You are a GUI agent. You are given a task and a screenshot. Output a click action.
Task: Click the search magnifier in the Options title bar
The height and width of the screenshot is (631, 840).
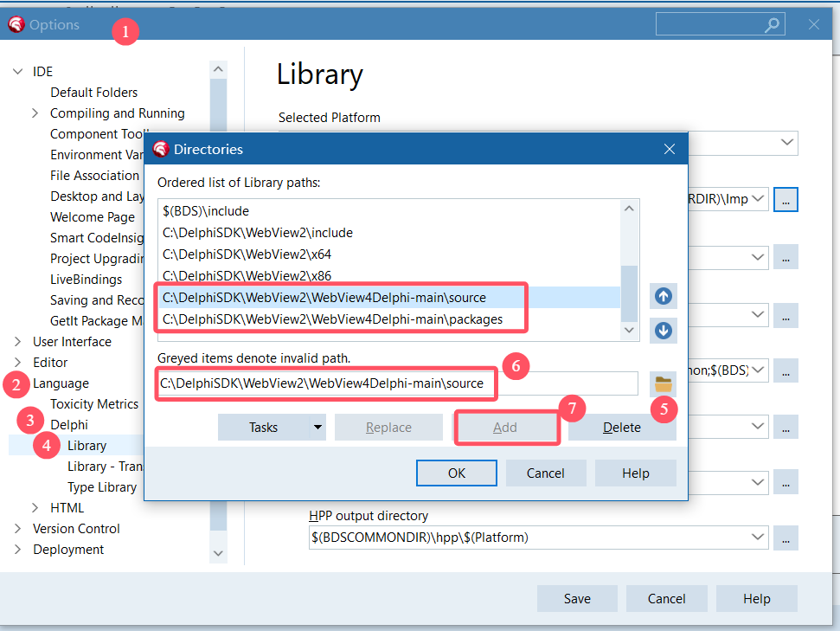(x=770, y=24)
